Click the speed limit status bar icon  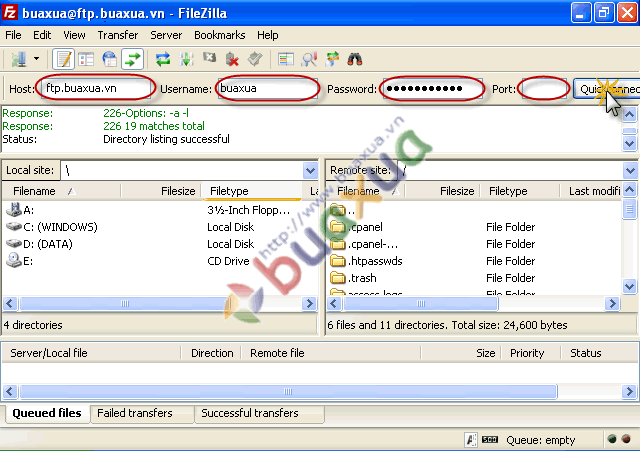pyautogui.click(x=490, y=440)
